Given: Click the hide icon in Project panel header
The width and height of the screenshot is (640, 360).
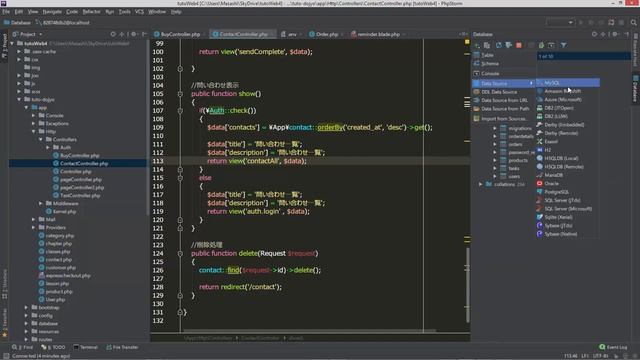Looking at the screenshot, I should [144, 34].
